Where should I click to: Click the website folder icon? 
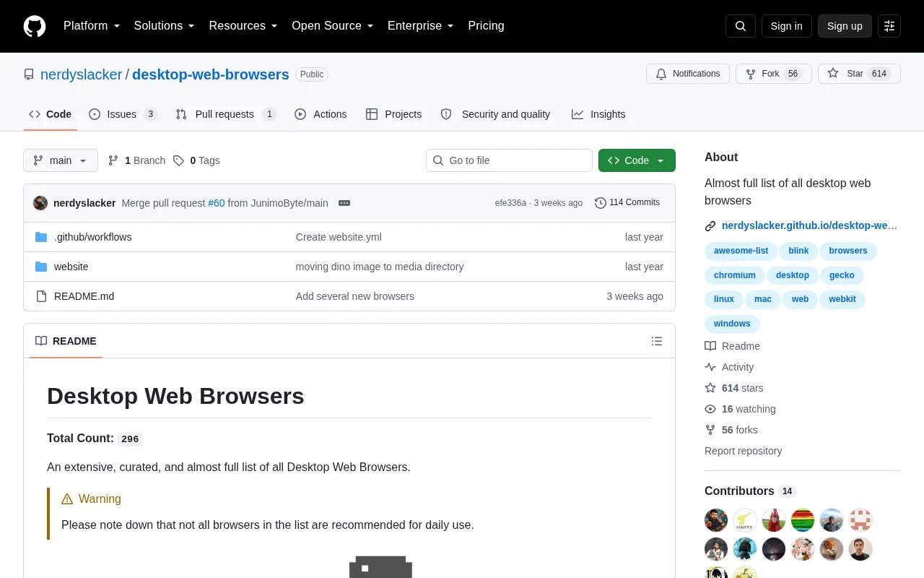coord(41,267)
